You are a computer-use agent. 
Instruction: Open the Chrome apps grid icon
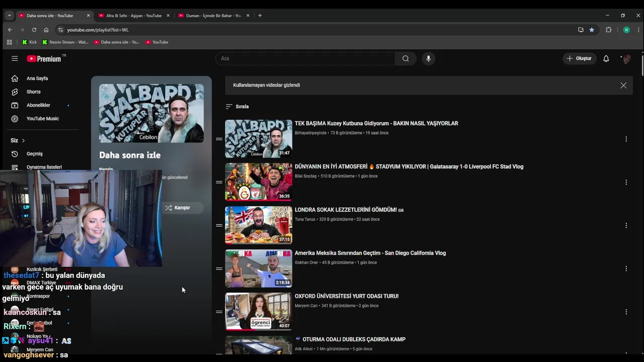[x=9, y=42]
